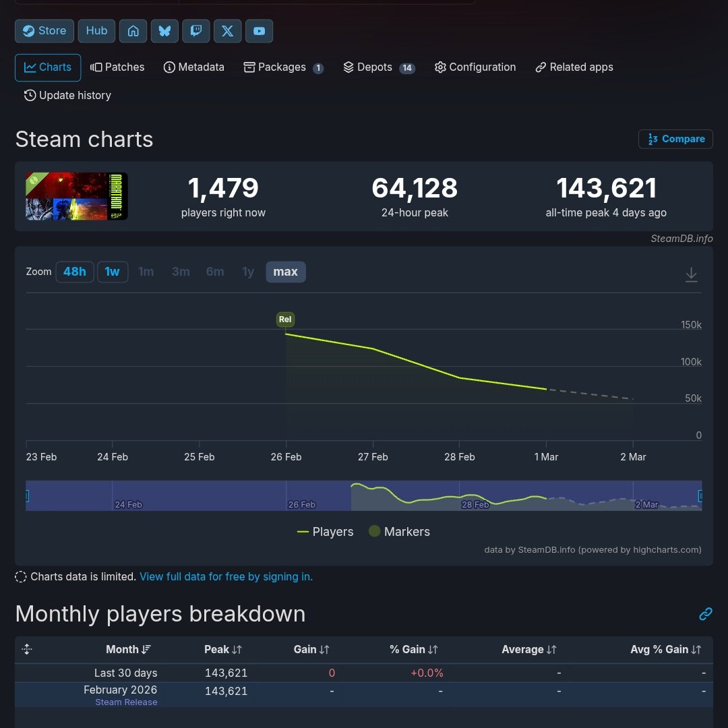Select the Last 30 days row label
The height and width of the screenshot is (728, 728).
(x=126, y=673)
